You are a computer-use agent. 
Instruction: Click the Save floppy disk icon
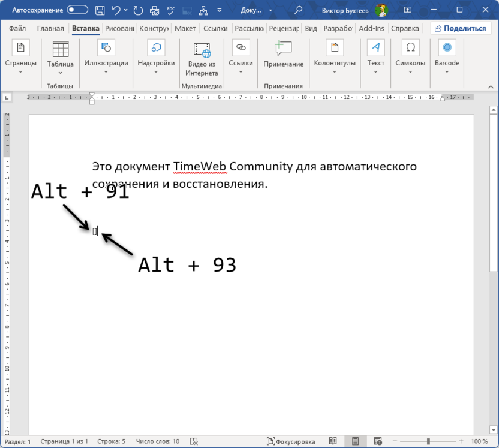pyautogui.click(x=100, y=10)
